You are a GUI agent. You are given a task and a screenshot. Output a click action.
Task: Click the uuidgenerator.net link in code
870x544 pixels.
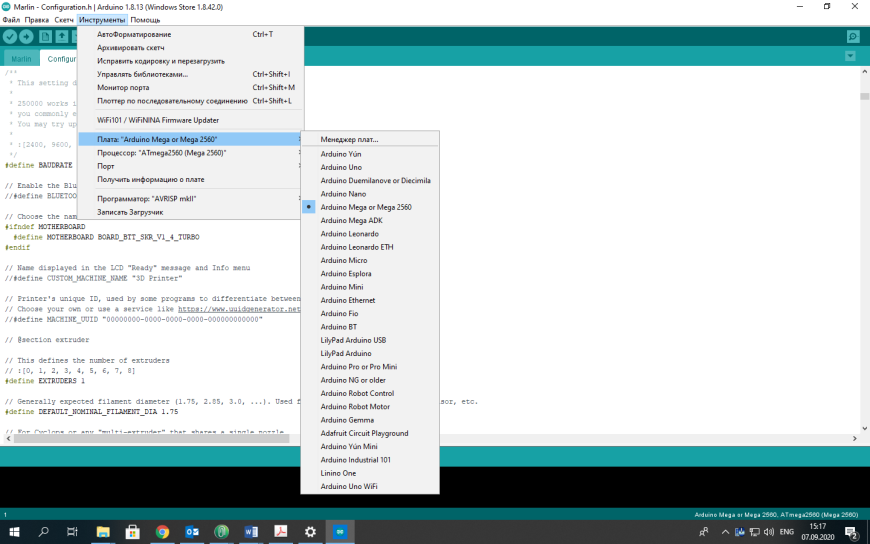(x=239, y=309)
